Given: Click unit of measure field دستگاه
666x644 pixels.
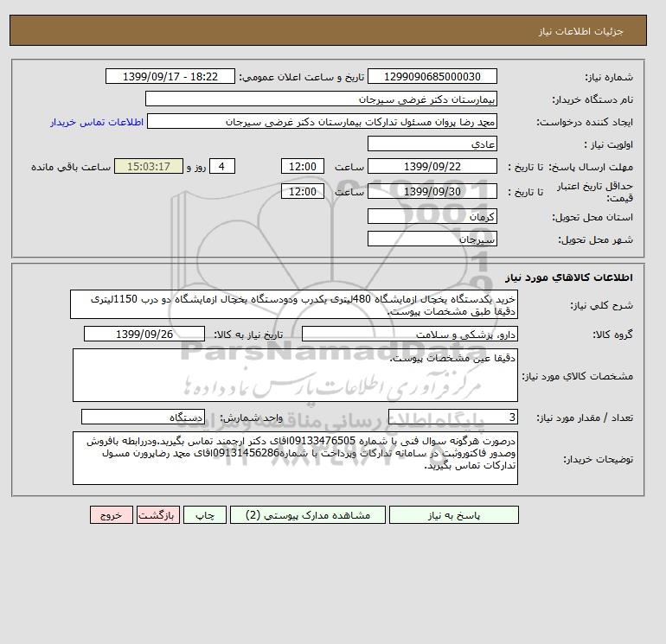Looking at the screenshot, I should coord(143,417).
